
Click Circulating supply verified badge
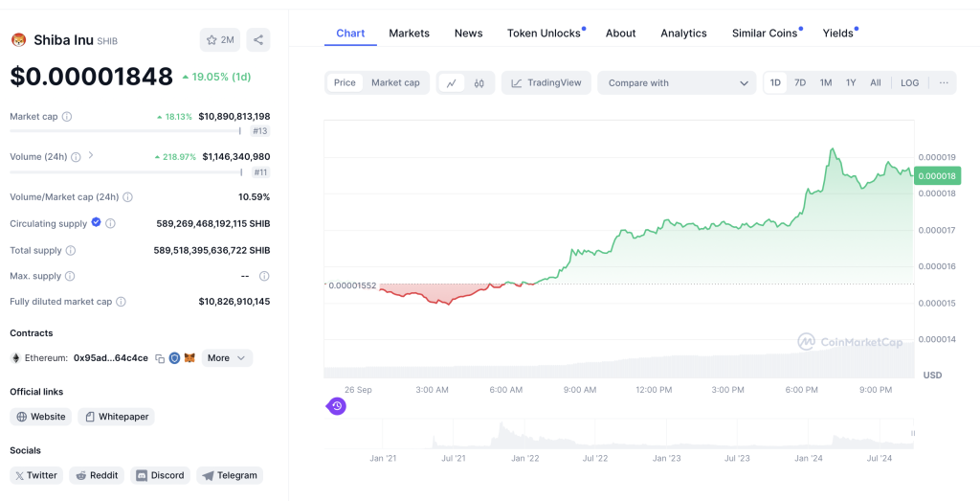97,222
